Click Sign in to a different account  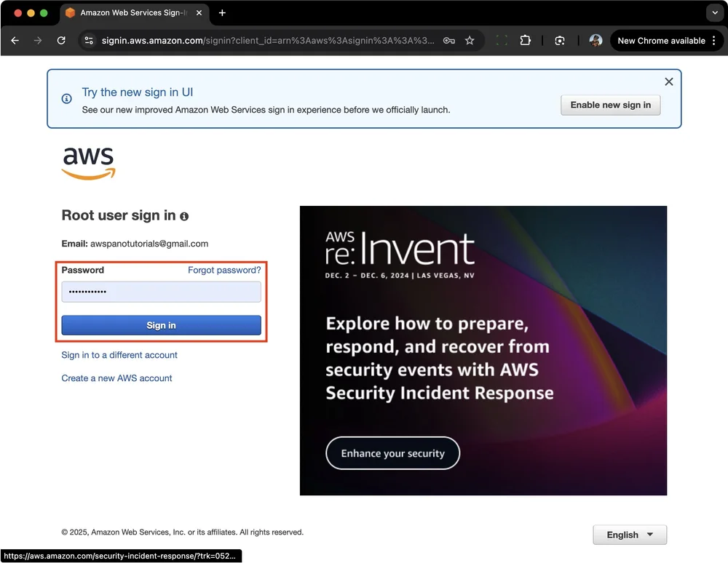coord(119,355)
